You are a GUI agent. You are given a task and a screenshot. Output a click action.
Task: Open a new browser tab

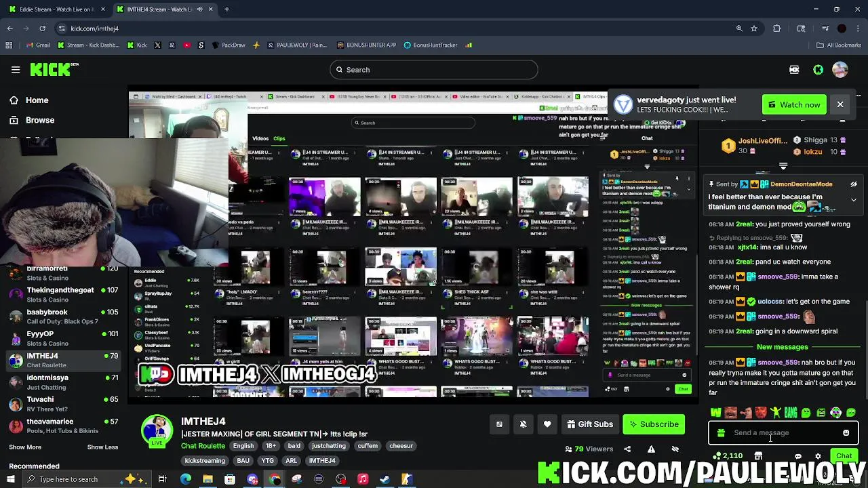coord(226,9)
